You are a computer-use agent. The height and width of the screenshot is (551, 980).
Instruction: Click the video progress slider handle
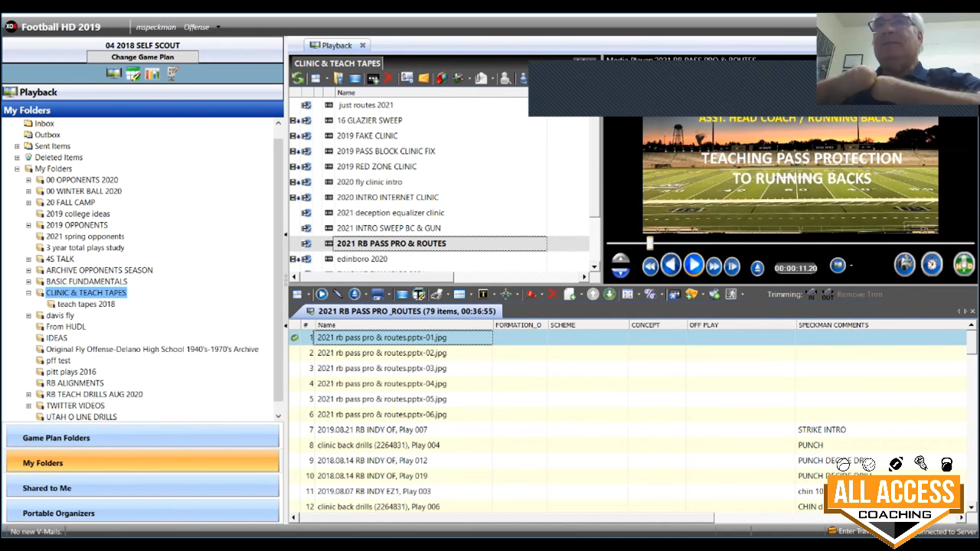[x=649, y=243]
